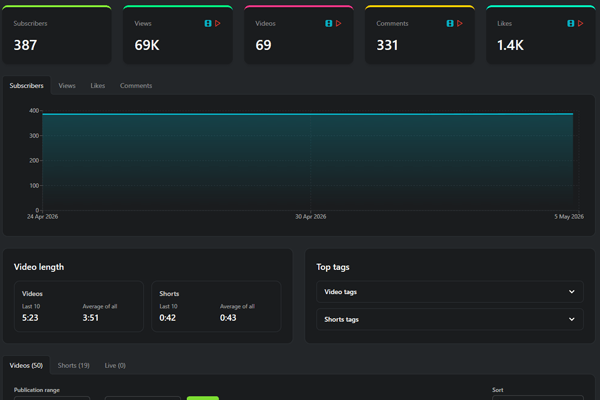This screenshot has height=400, width=600.
Task: Click the Subscribers label in the 387 card
Action: (x=30, y=23)
